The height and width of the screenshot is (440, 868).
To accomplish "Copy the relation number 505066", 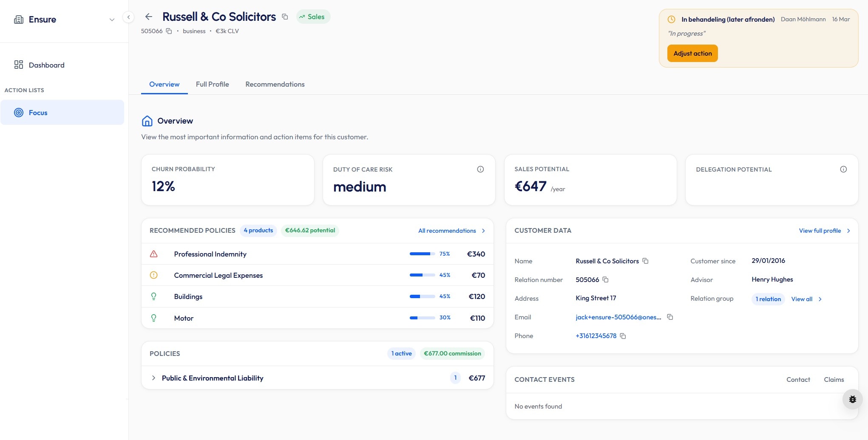I will [x=169, y=31].
